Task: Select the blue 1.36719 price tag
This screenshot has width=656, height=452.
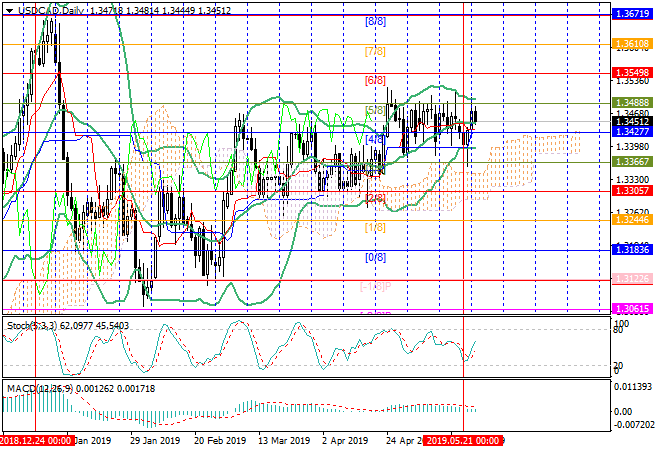Action: point(632,16)
